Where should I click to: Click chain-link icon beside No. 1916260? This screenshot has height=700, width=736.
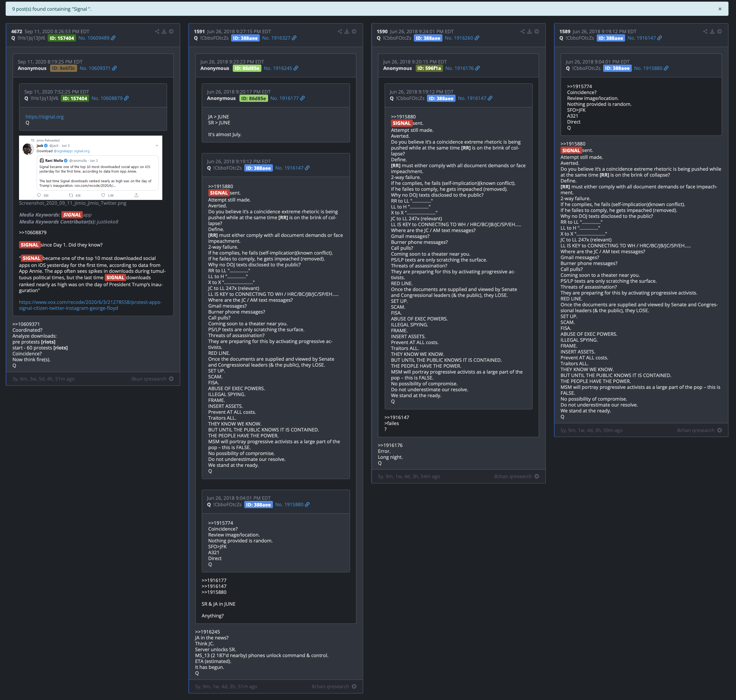(x=477, y=38)
